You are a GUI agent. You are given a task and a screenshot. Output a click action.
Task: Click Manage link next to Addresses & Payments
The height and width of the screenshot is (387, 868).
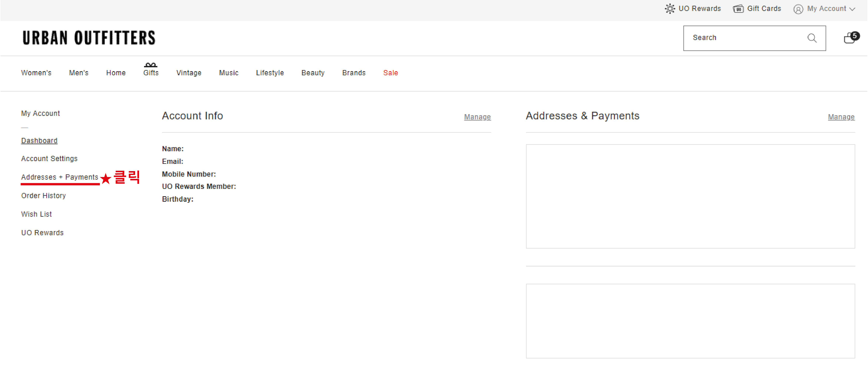click(841, 117)
